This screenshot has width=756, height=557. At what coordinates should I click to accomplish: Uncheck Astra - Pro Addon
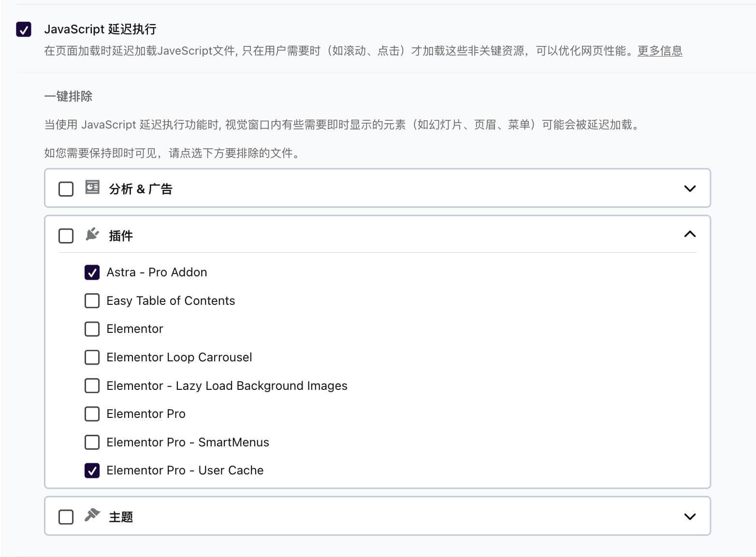[92, 272]
